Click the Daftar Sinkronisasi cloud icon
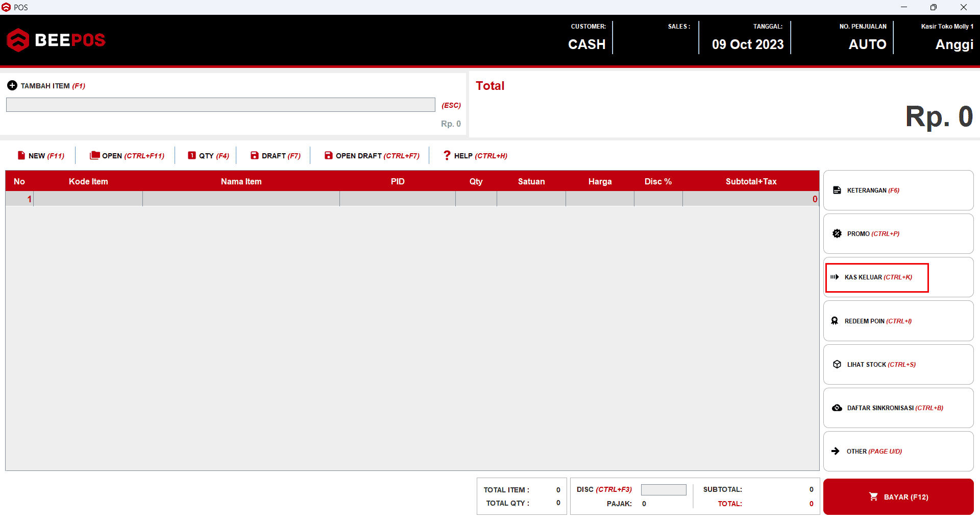980x521 pixels. click(837, 408)
